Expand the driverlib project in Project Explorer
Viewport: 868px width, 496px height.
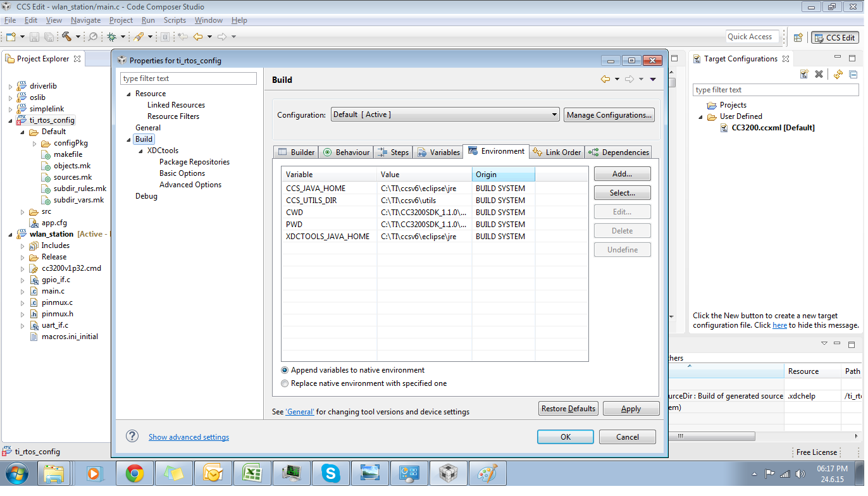click(x=10, y=86)
